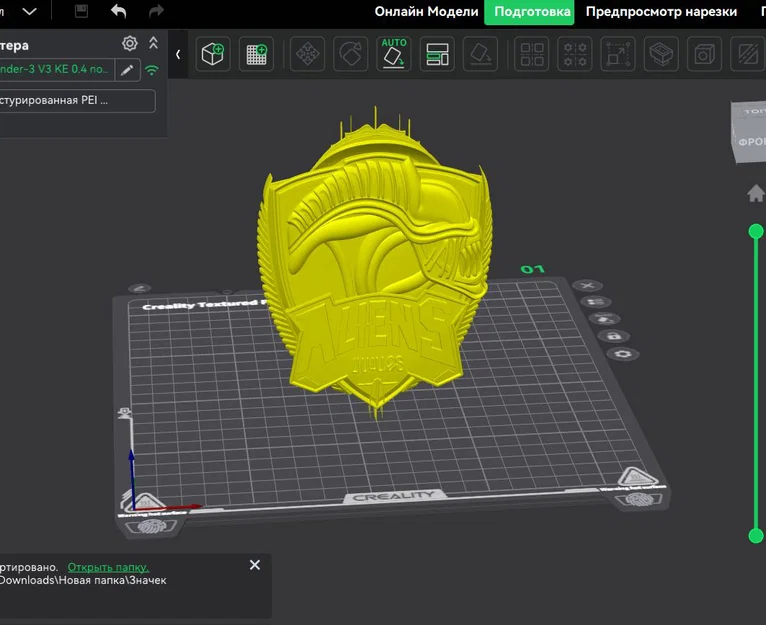Click the layered box toolbar icon

661,54
